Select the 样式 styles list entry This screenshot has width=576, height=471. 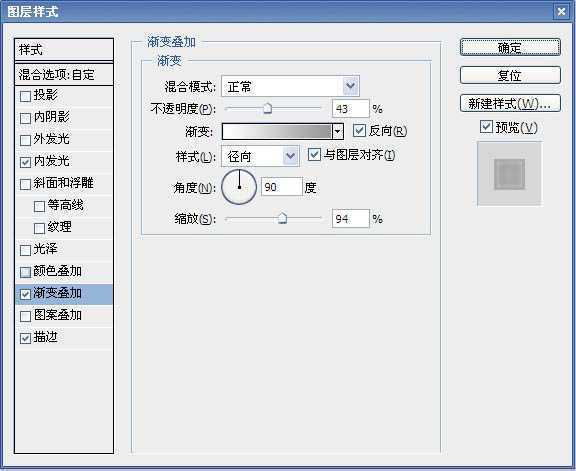coord(64,50)
